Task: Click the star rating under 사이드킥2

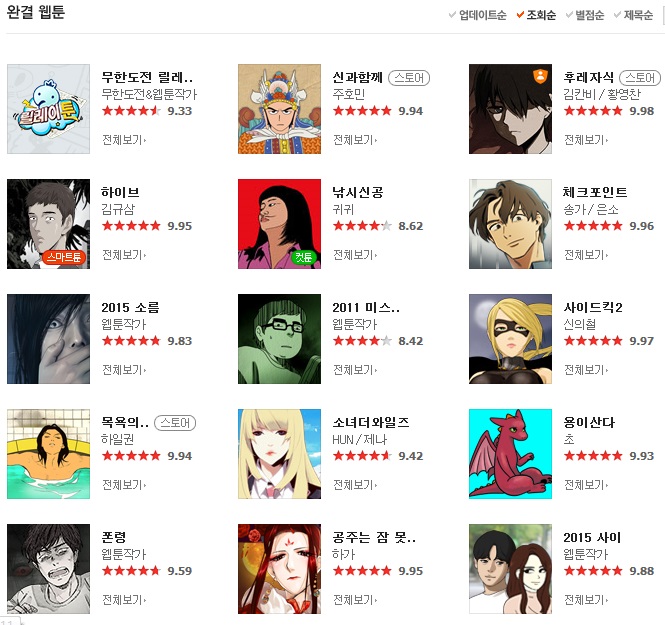Action: [x=592, y=340]
